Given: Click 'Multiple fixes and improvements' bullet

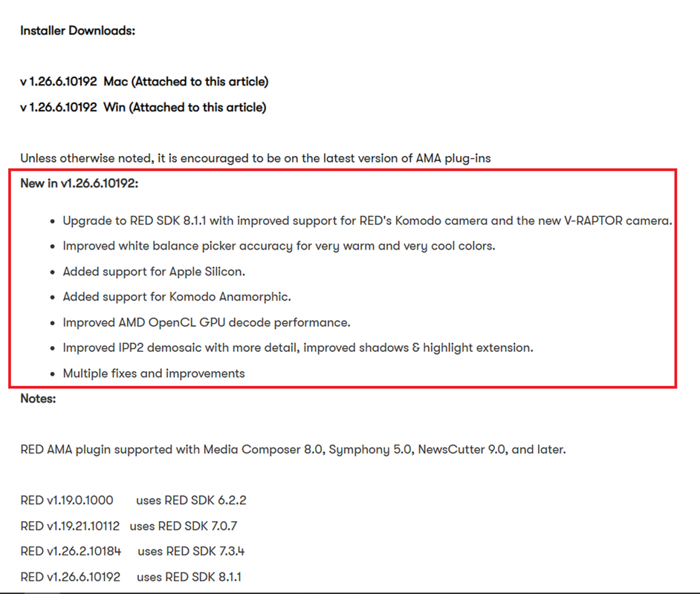Looking at the screenshot, I should click(x=154, y=373).
